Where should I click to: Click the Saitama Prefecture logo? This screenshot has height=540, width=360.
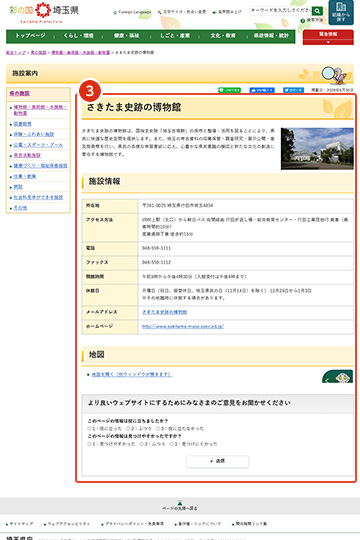(x=44, y=12)
